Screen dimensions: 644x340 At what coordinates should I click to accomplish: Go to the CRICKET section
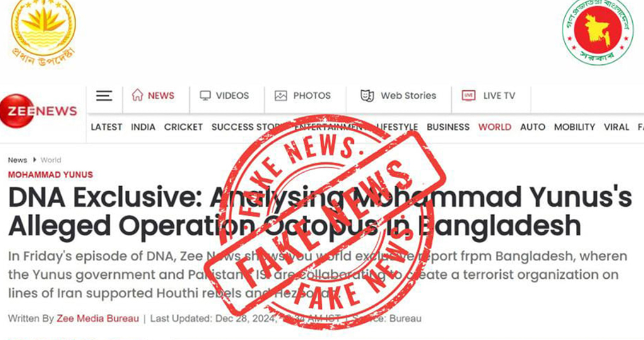[x=183, y=127]
